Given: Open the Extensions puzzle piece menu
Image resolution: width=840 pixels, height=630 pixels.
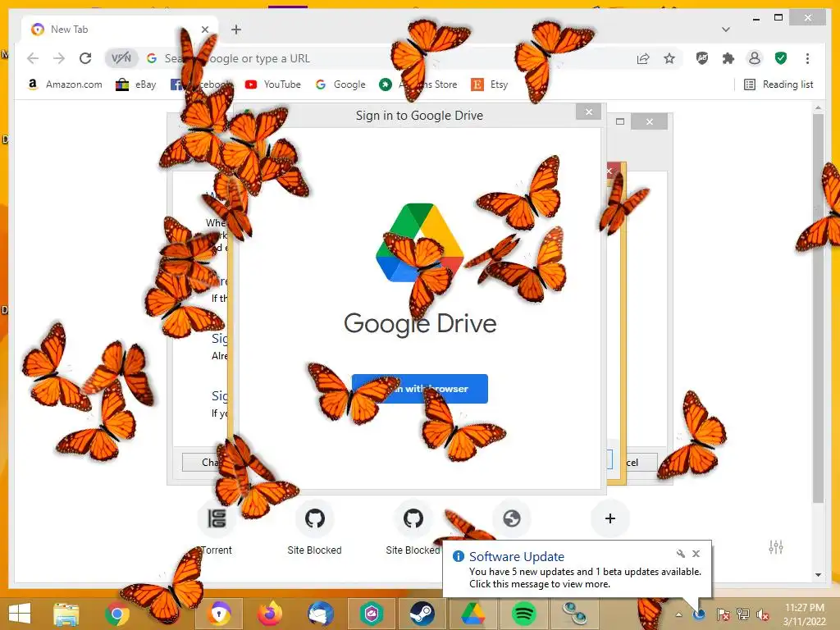Looking at the screenshot, I should [728, 58].
